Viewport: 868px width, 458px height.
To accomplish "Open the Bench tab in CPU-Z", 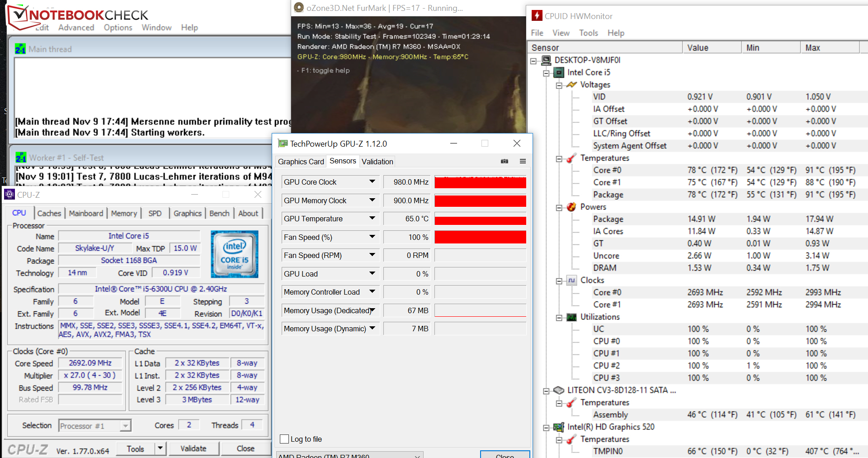I will (x=219, y=213).
